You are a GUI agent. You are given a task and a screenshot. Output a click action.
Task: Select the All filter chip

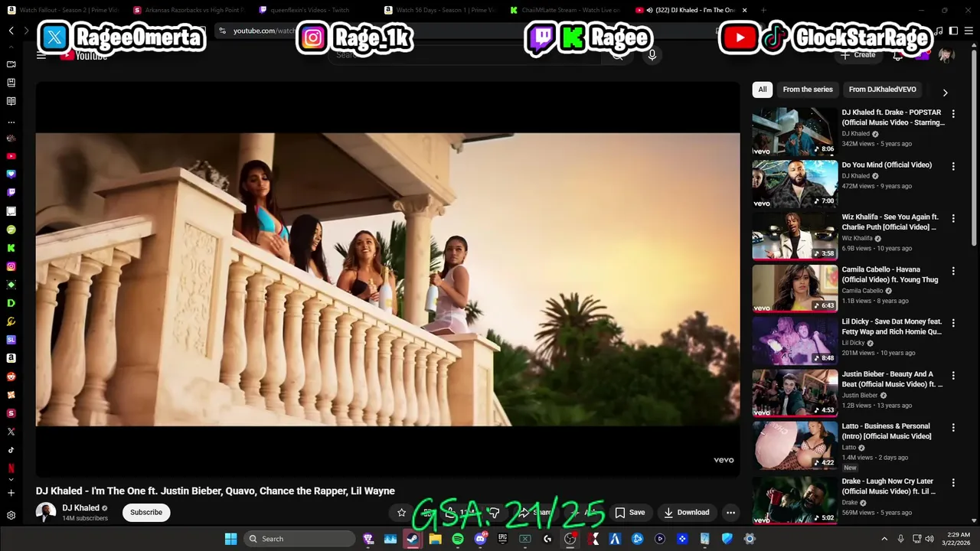(763, 90)
